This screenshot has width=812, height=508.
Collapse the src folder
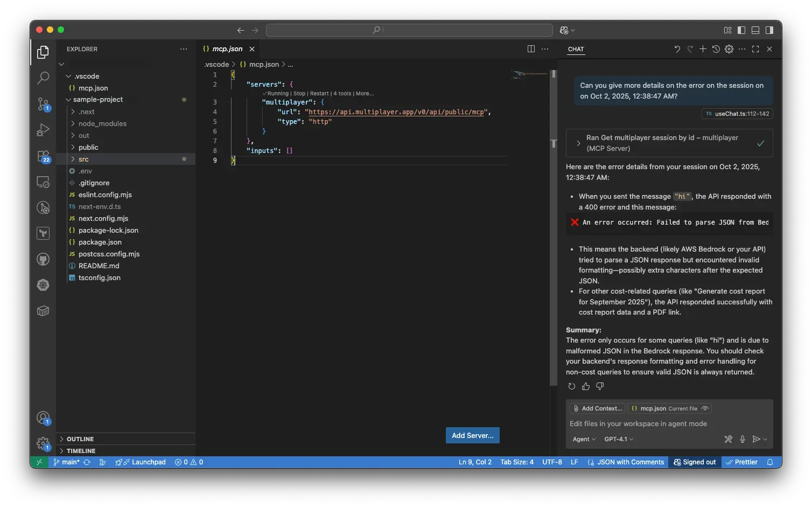click(x=83, y=159)
